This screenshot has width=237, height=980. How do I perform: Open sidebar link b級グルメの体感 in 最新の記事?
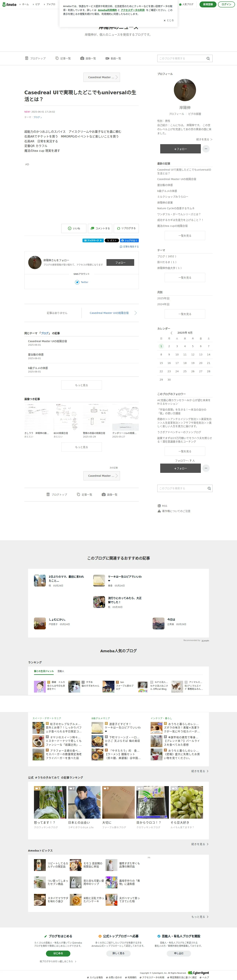pyautogui.click(x=167, y=191)
